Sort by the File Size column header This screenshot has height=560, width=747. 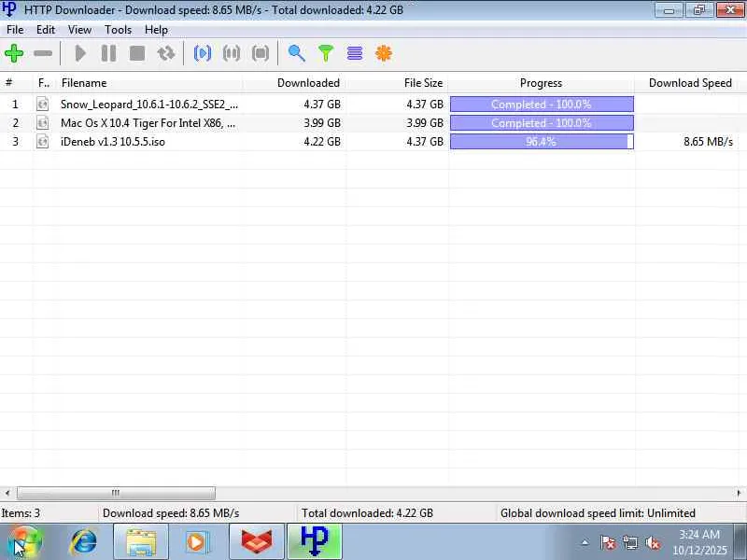tap(398, 83)
